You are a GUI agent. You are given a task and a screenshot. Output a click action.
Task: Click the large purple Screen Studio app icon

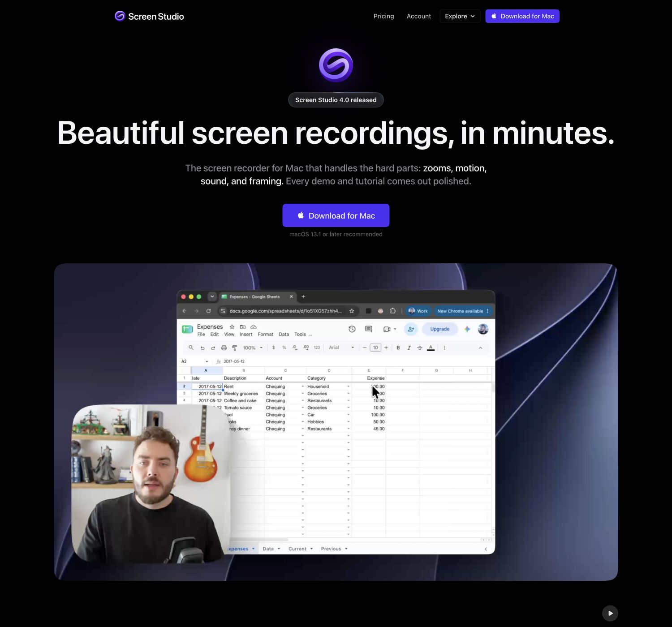tap(336, 65)
